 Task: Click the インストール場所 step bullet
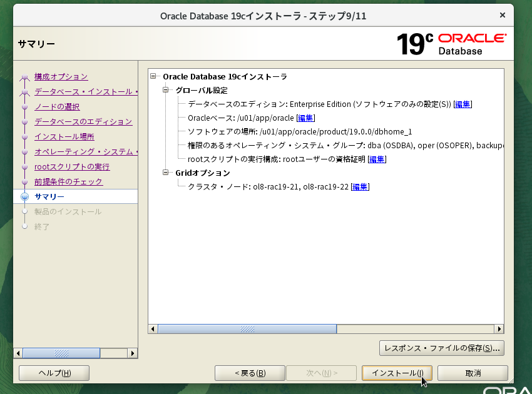(24, 137)
